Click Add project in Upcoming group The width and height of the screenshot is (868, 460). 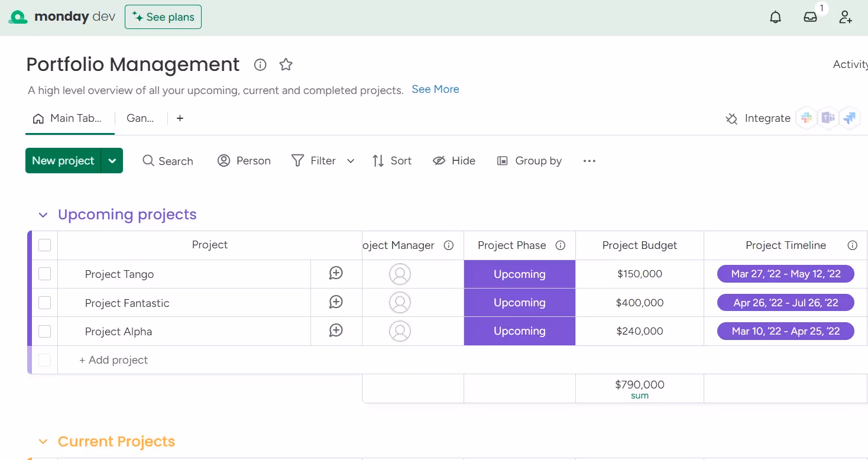[114, 359]
